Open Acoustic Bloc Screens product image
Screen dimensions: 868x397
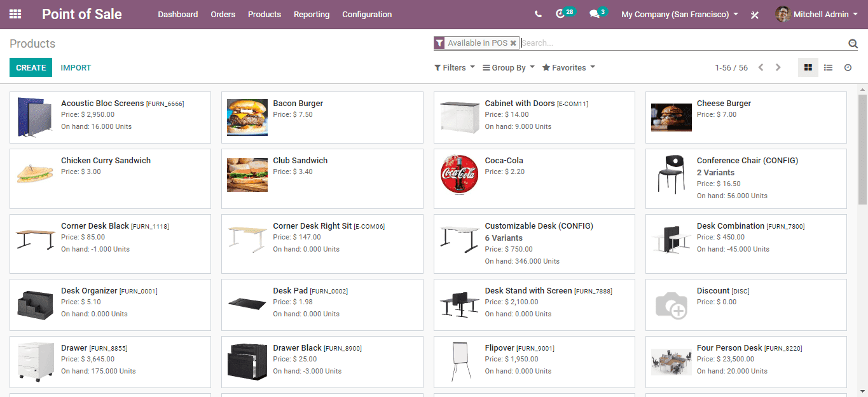(35, 118)
